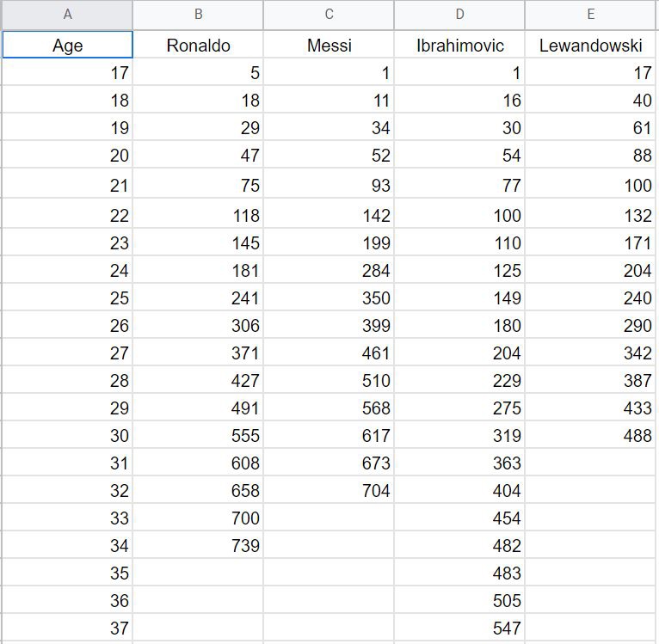This screenshot has width=659, height=644.
Task: Select the empty Ronaldo cell at age 35
Action: pos(199,573)
